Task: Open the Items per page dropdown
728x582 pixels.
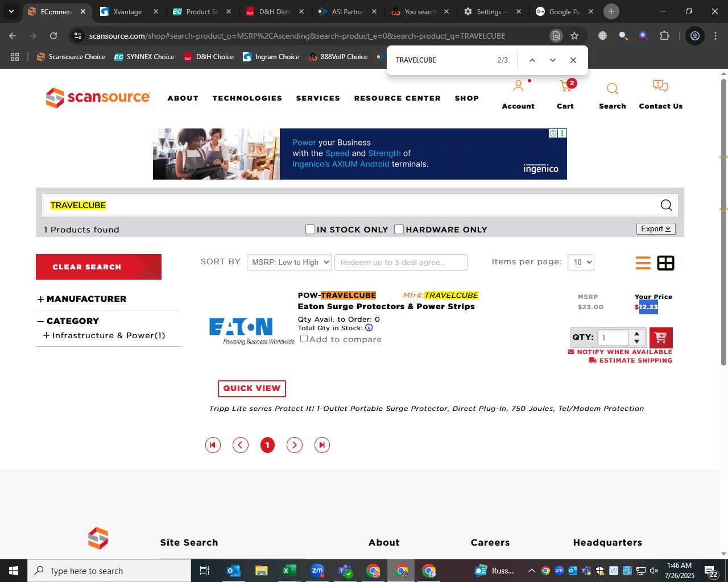Action: tap(581, 262)
